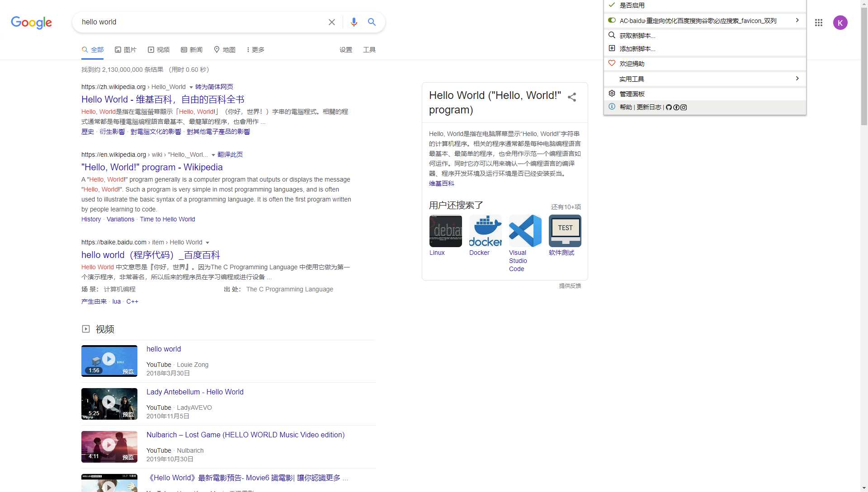Click 转为简体网页 link

(214, 87)
